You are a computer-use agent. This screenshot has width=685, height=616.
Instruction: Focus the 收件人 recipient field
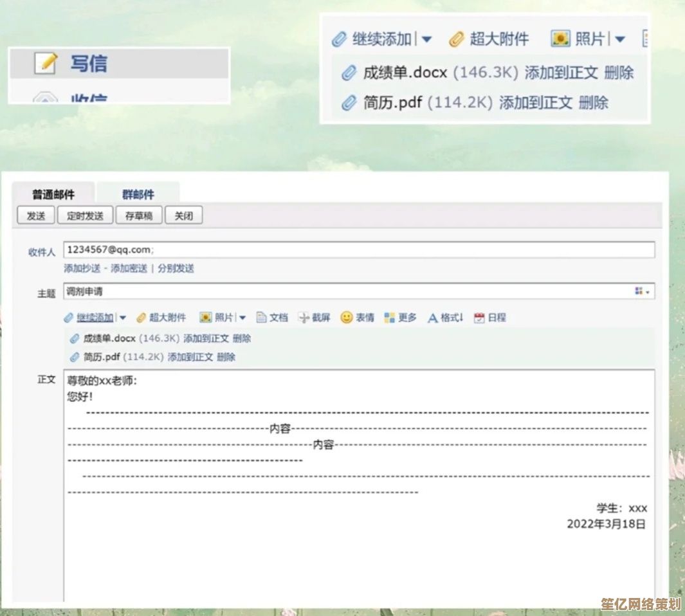pos(359,250)
